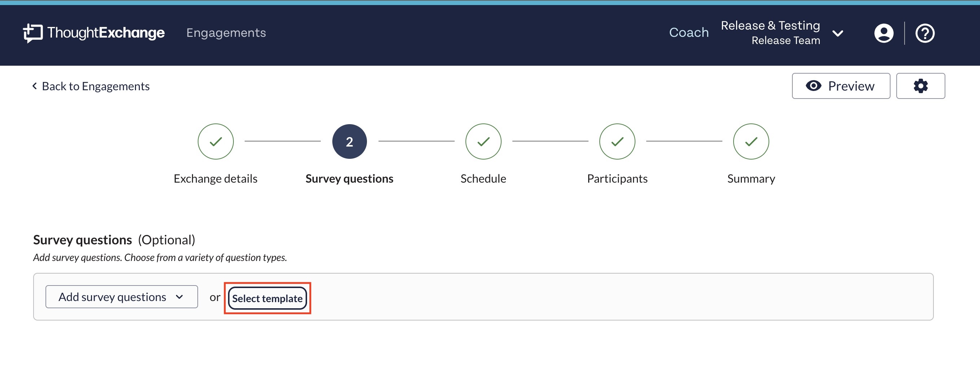This screenshot has width=980, height=366.
Task: Click the back chevron beside Engagements
Action: pyautogui.click(x=35, y=86)
